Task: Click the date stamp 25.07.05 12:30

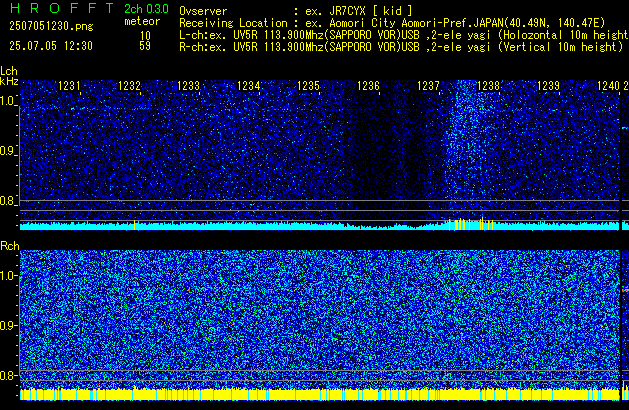Action: [51, 46]
